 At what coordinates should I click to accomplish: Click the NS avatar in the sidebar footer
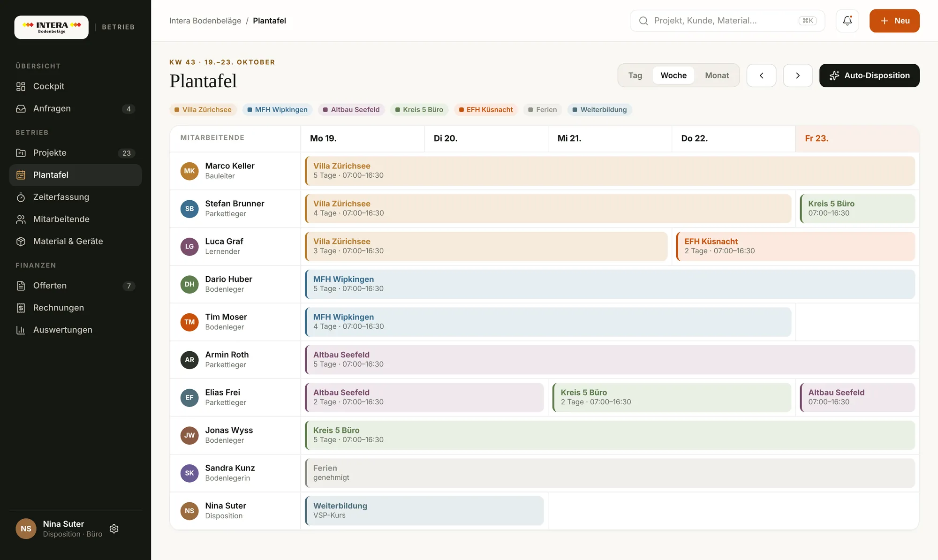pyautogui.click(x=26, y=529)
